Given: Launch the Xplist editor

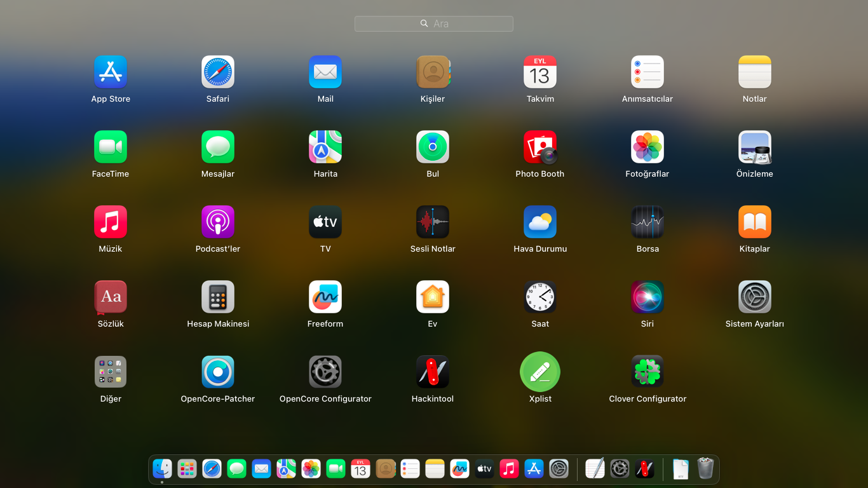Looking at the screenshot, I should click(x=540, y=372).
